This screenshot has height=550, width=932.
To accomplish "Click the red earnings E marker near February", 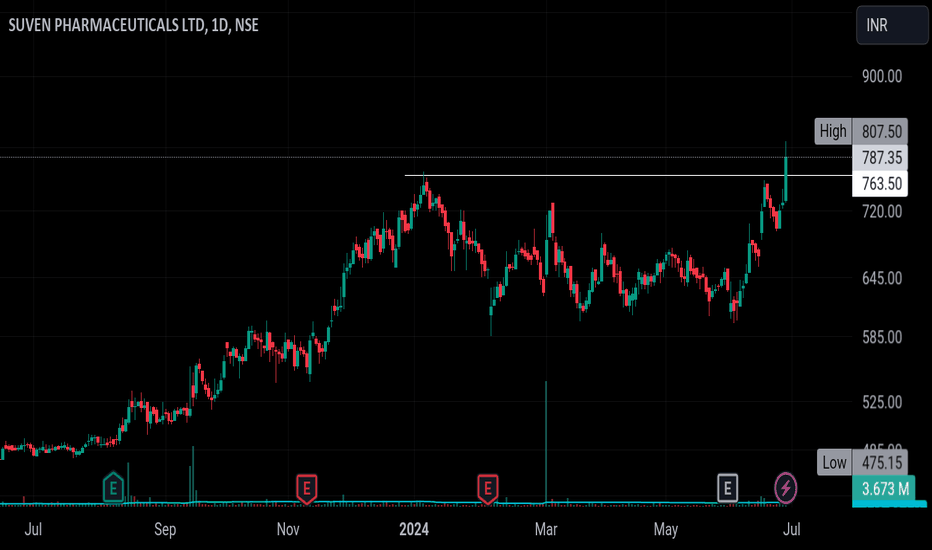I will click(x=487, y=489).
